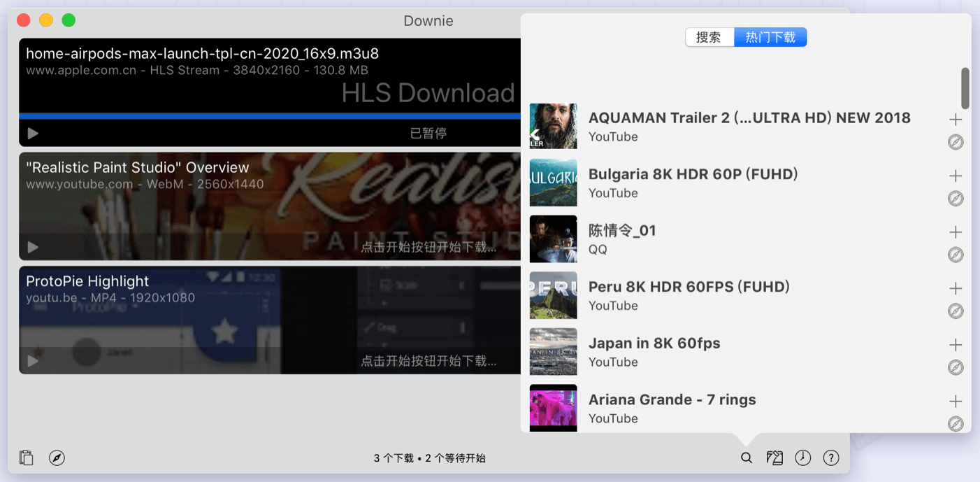This screenshot has width=980, height=482.
Task: Open Ariana Grande - 7 rings in browser
Action: click(956, 424)
